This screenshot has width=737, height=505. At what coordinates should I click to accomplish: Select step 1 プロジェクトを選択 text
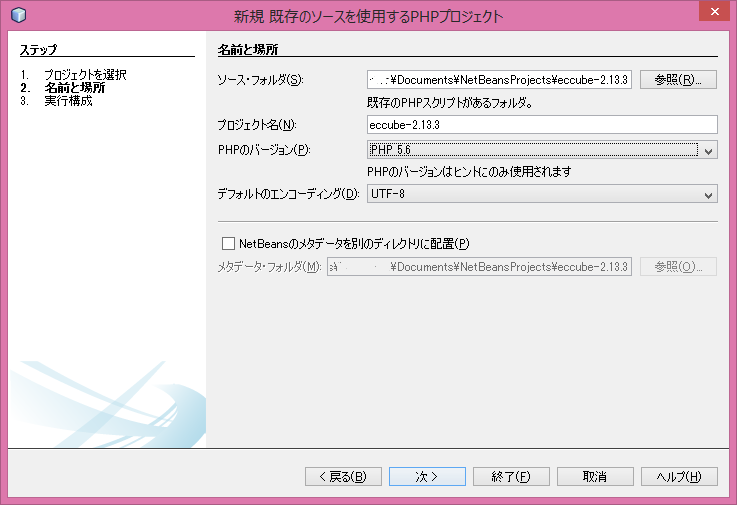[x=85, y=75]
